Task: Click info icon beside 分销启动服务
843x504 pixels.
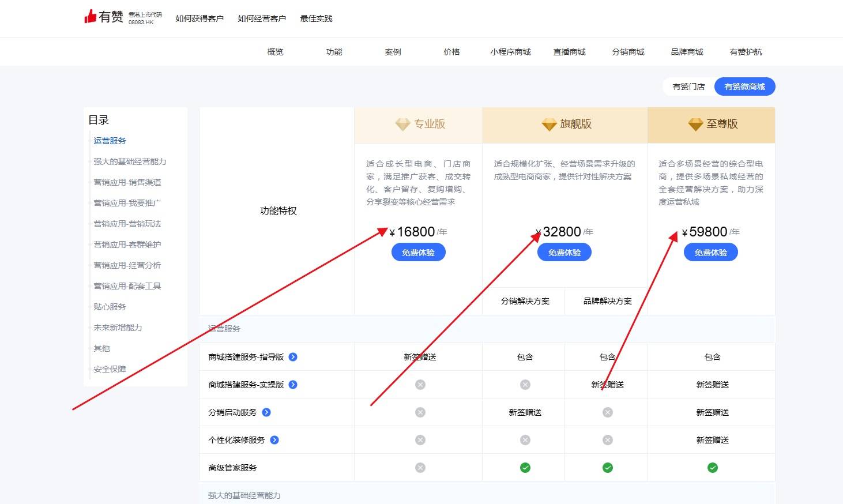Action: click(x=266, y=412)
